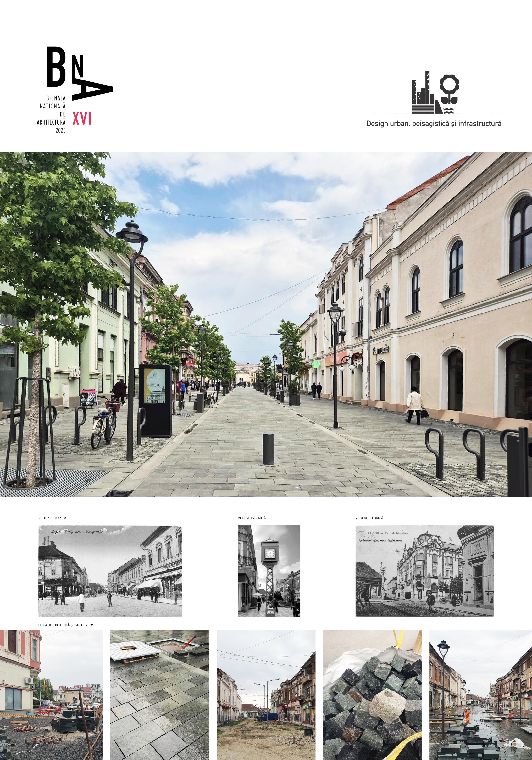532x760 pixels.
Task: Open the unpaved dirt street construction photo
Action: point(266,695)
